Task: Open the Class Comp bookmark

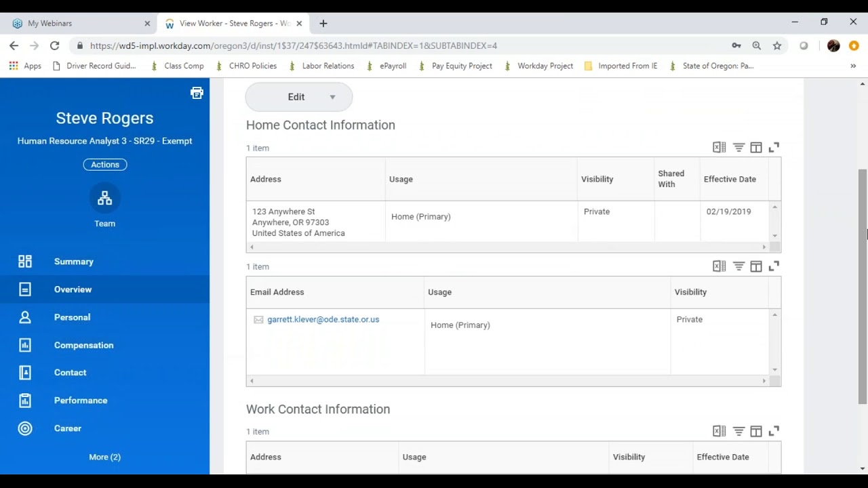Action: (x=177, y=66)
